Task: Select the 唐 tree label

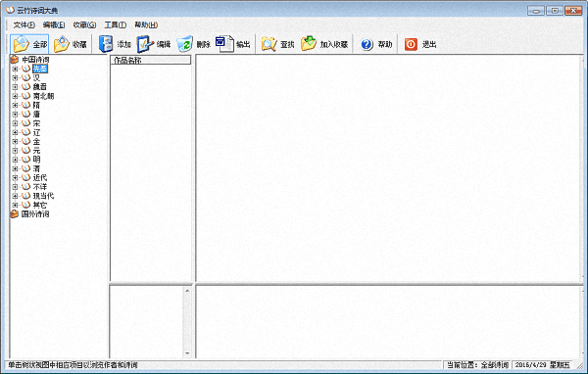Action: tap(36, 114)
